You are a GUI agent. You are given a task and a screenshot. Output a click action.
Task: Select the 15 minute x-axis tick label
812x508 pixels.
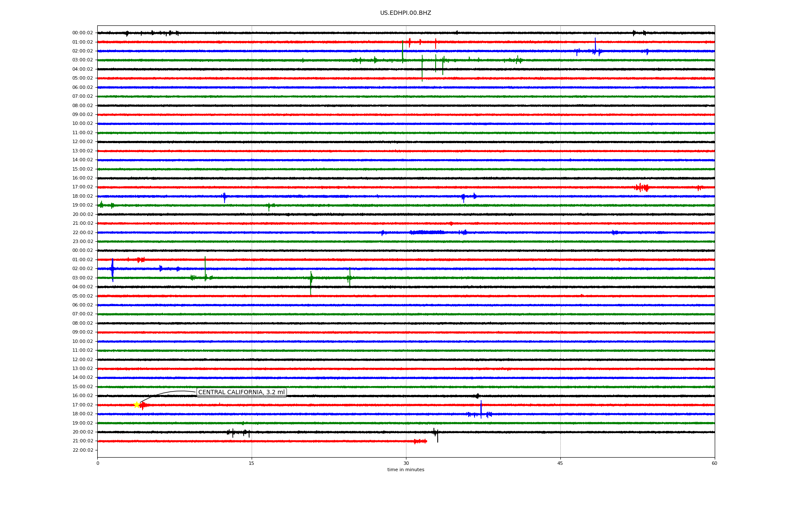pos(252,463)
